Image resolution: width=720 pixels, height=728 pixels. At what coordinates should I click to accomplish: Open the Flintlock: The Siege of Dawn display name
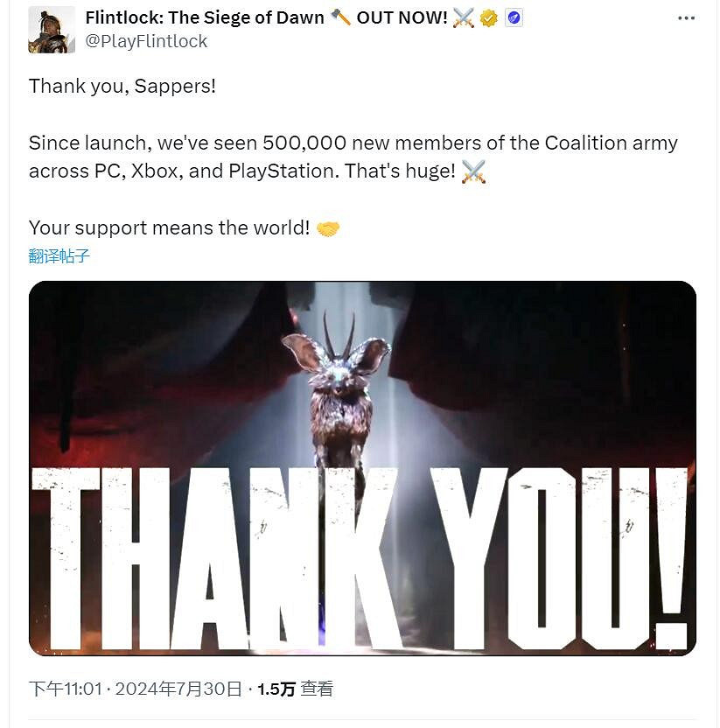coord(205,17)
